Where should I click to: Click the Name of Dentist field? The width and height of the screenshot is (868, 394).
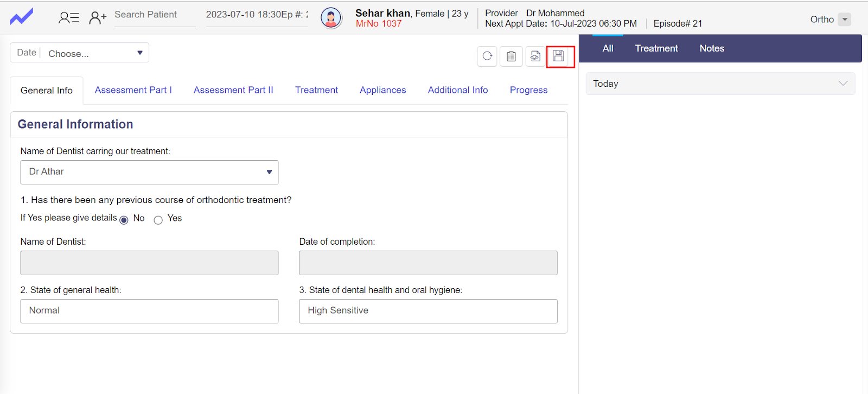click(x=149, y=263)
